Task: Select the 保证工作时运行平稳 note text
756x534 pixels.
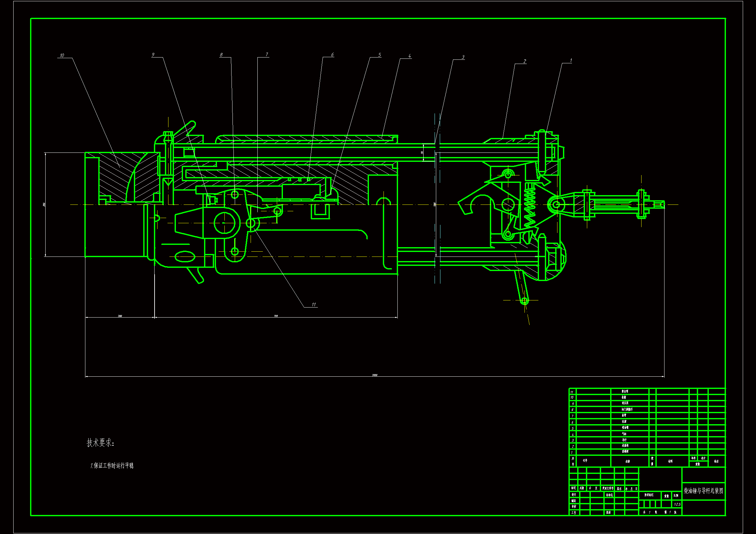Action: [x=112, y=465]
